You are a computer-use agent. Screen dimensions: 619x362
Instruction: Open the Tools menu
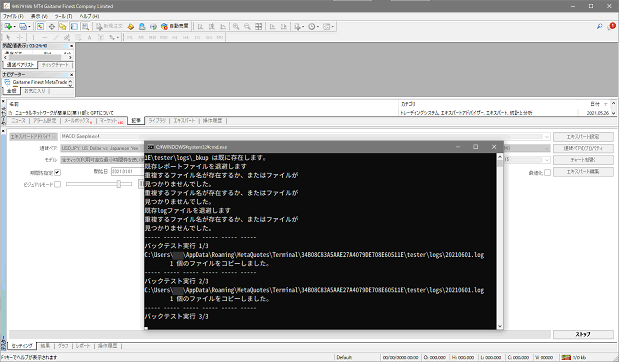[x=63, y=16]
